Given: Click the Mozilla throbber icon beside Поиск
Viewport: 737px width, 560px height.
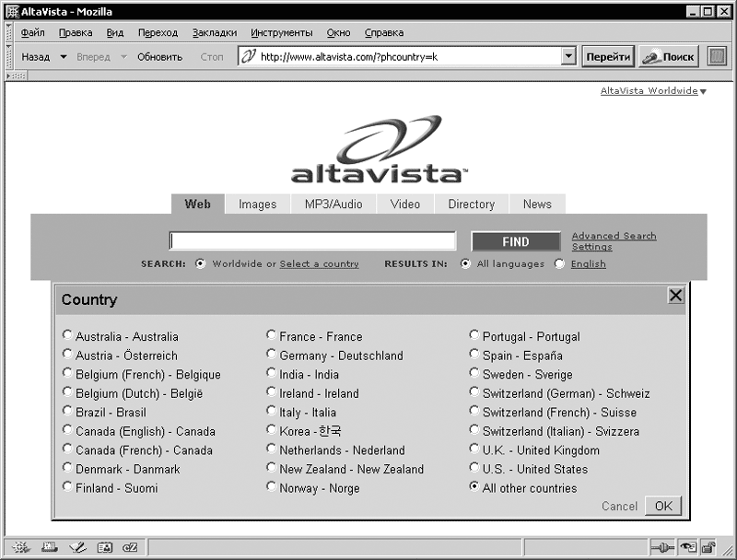Looking at the screenshot, I should pyautogui.click(x=717, y=57).
